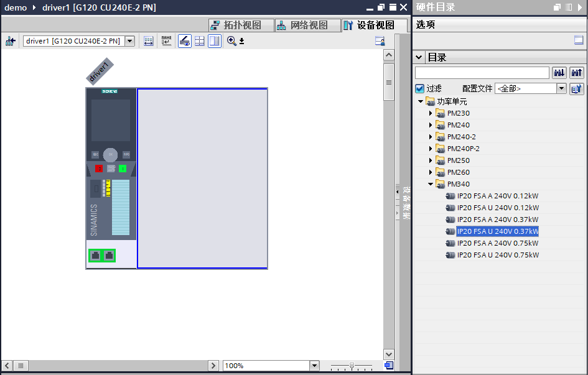The width and height of the screenshot is (588, 375).
Task: Click device view vertical scrollbar up arrow
Action: click(389, 55)
